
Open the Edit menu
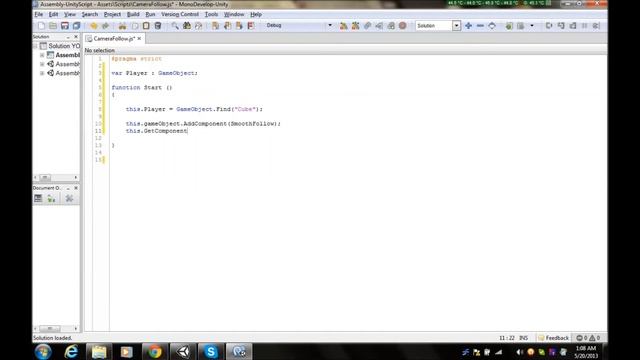pos(53,14)
